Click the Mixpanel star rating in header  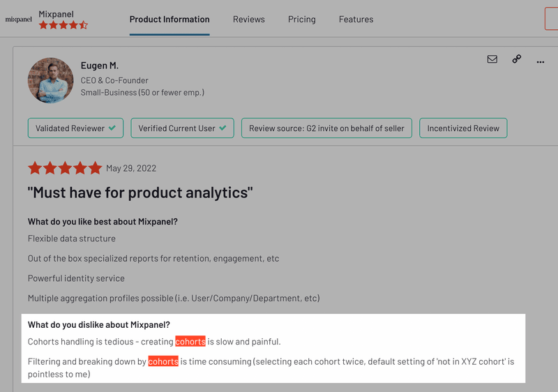[x=63, y=25]
